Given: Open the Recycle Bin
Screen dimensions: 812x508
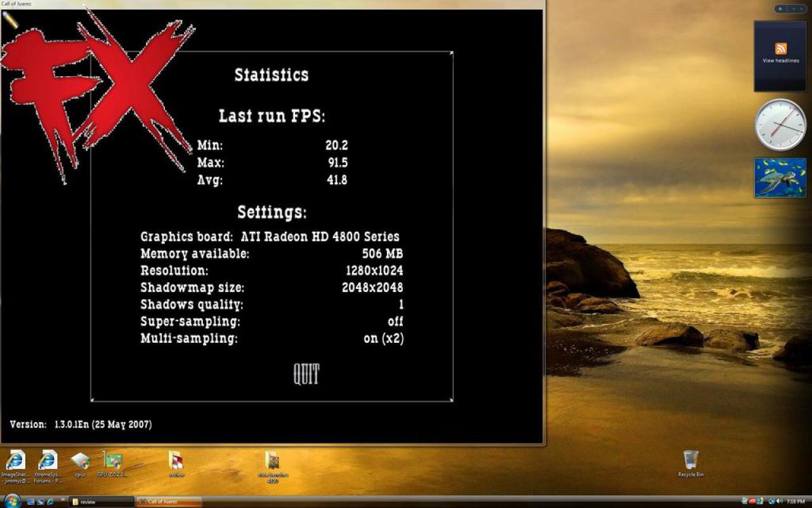Looking at the screenshot, I should click(691, 464).
